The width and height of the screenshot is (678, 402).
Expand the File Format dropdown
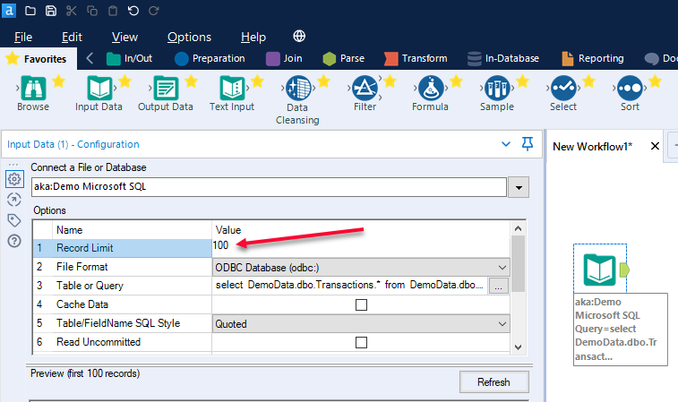click(502, 268)
